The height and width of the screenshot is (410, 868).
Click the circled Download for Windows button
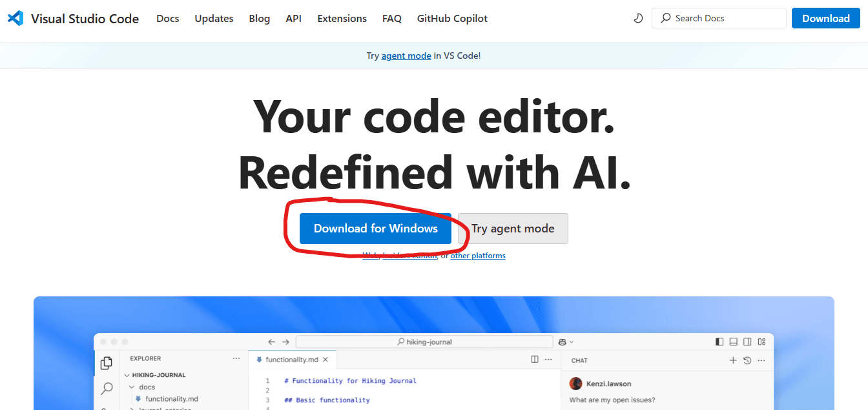tap(375, 228)
